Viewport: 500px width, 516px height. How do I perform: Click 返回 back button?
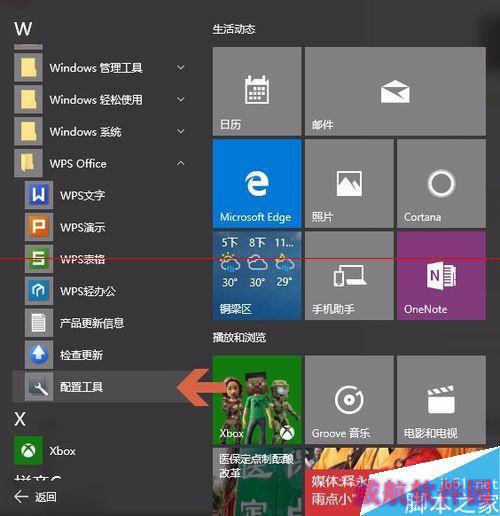(35, 497)
